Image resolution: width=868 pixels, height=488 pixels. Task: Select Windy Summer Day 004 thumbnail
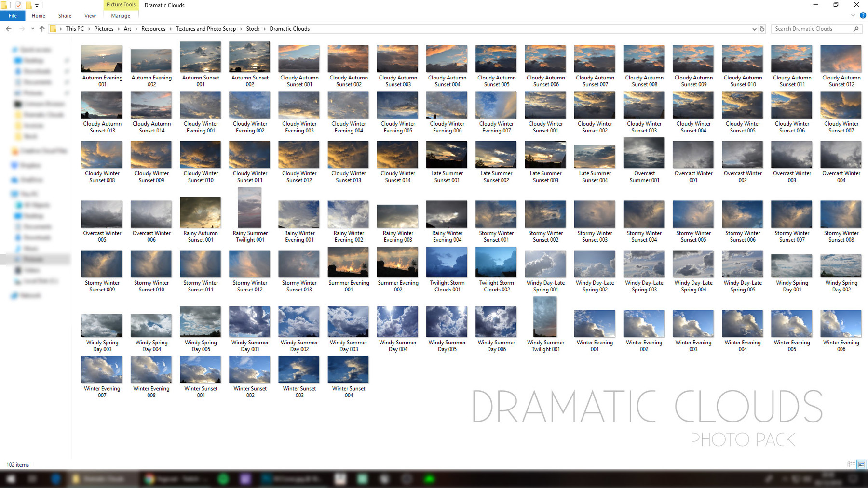398,322
